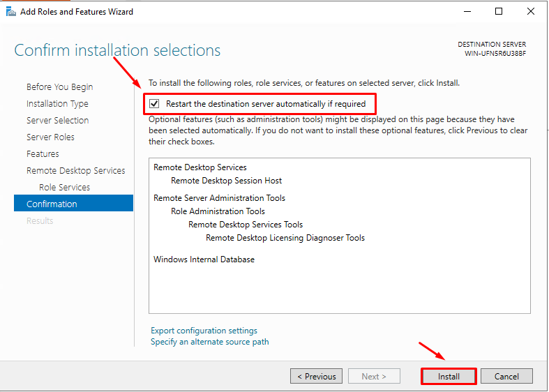Select the Remote Desktop Services sidebar step
549x392 pixels.
coord(75,171)
